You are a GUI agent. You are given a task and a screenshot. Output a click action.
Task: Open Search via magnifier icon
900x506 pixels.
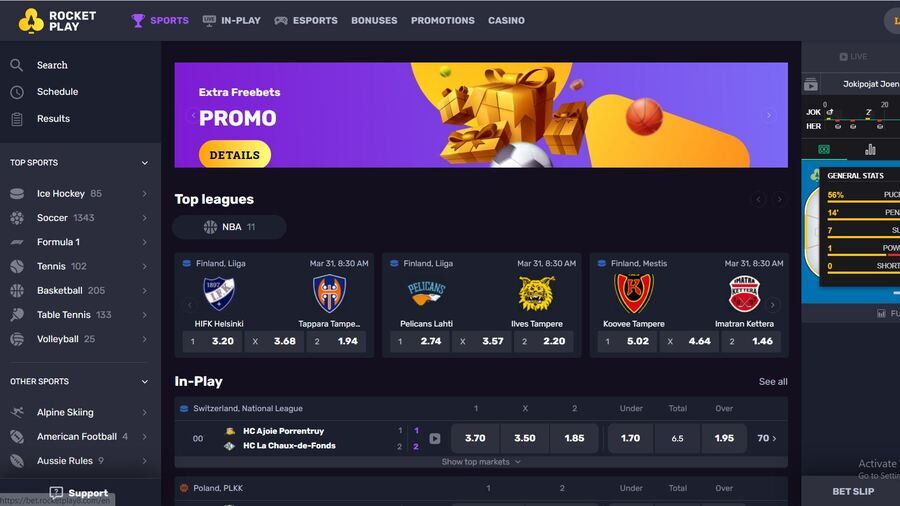[x=17, y=65]
